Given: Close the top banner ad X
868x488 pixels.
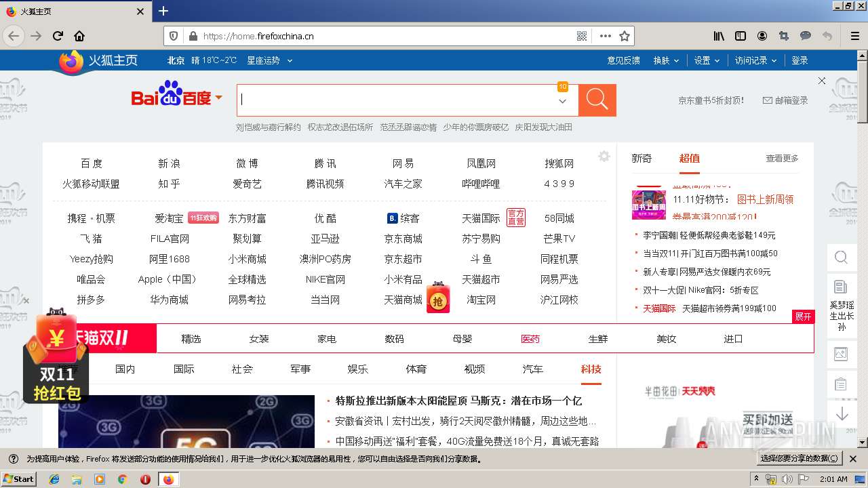Looking at the screenshot, I should [x=822, y=81].
